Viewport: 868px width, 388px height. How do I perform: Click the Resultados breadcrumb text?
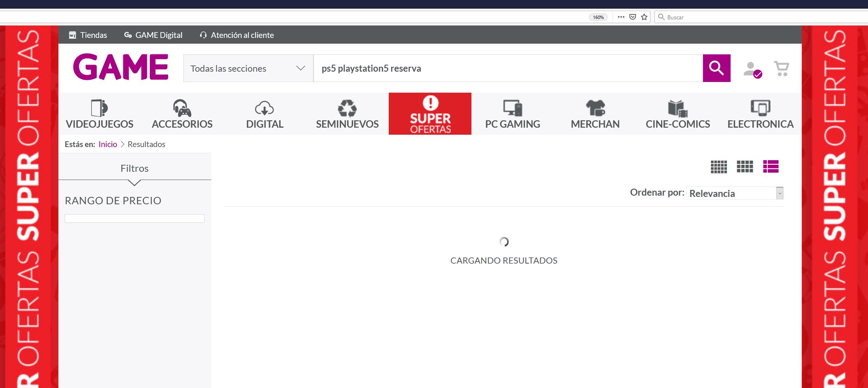point(146,144)
